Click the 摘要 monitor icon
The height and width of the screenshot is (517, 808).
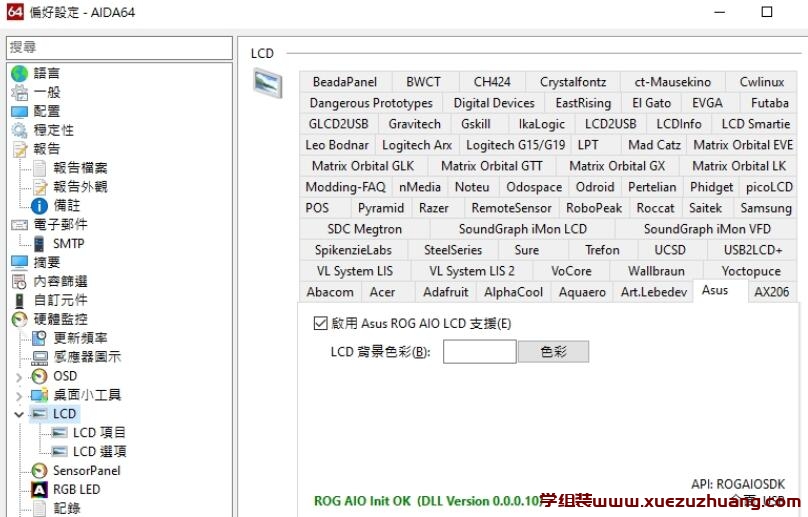19,262
